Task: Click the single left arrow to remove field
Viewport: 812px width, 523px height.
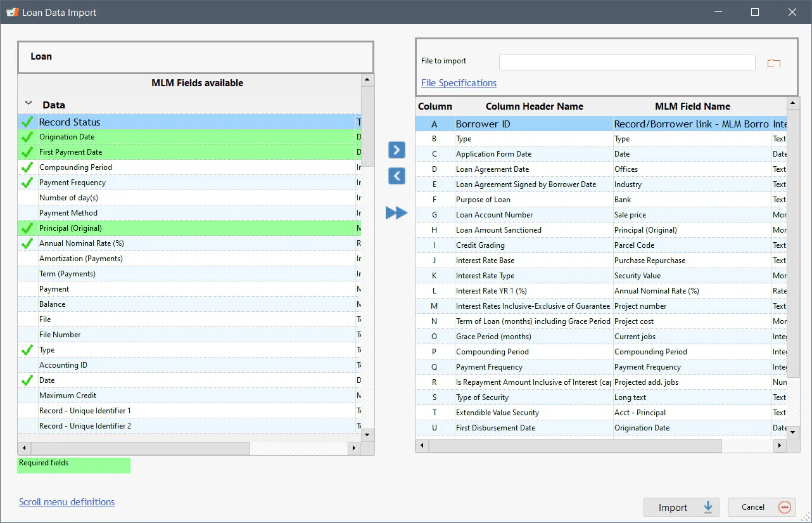Action: (x=396, y=176)
